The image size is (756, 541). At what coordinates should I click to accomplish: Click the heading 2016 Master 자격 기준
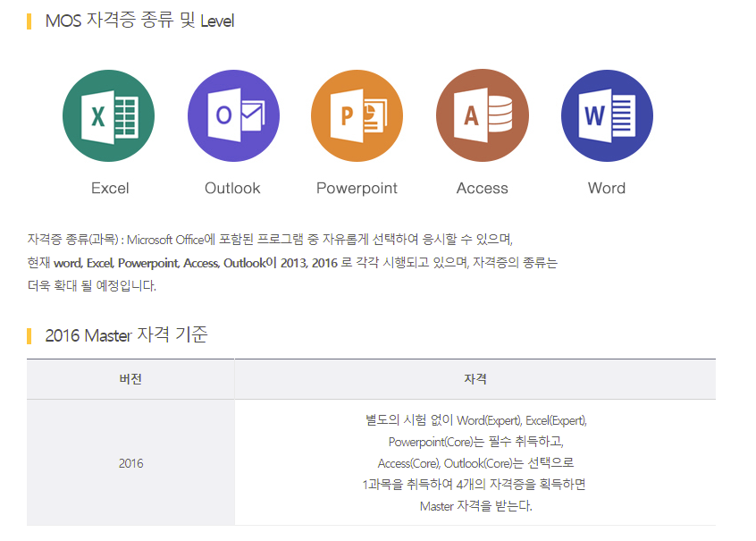(x=126, y=335)
